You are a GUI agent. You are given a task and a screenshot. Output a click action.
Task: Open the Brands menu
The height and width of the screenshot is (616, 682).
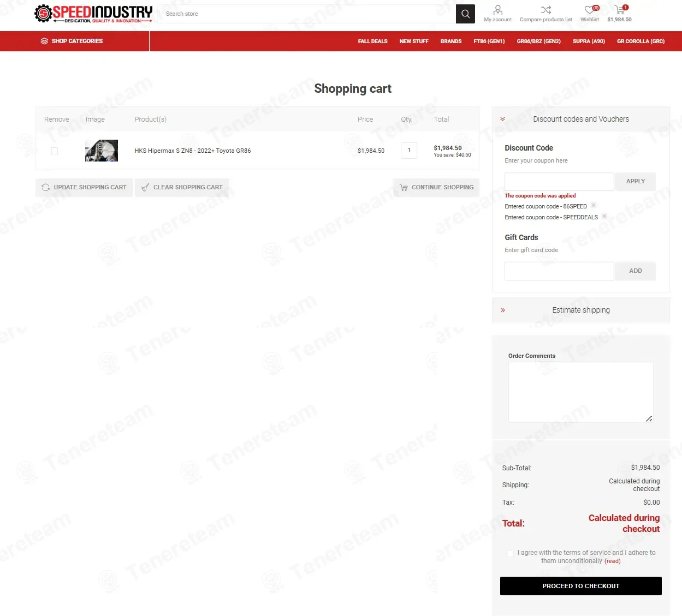tap(451, 41)
